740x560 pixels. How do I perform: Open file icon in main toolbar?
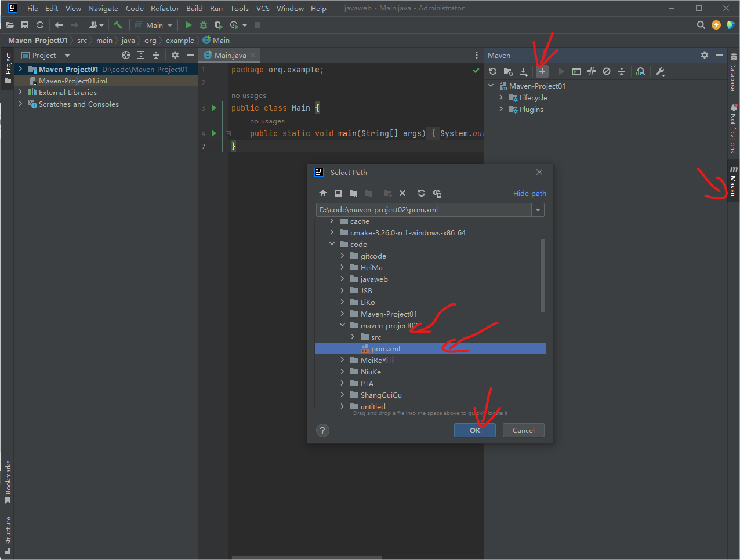(10, 25)
